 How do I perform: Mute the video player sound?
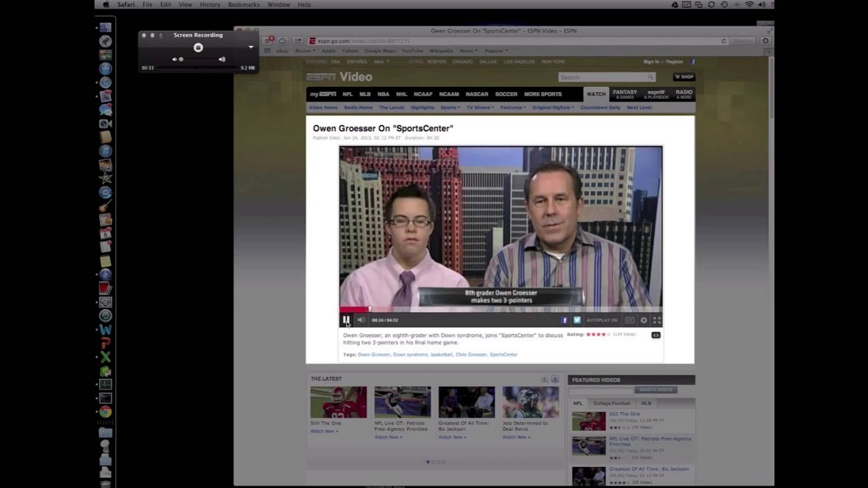point(361,320)
